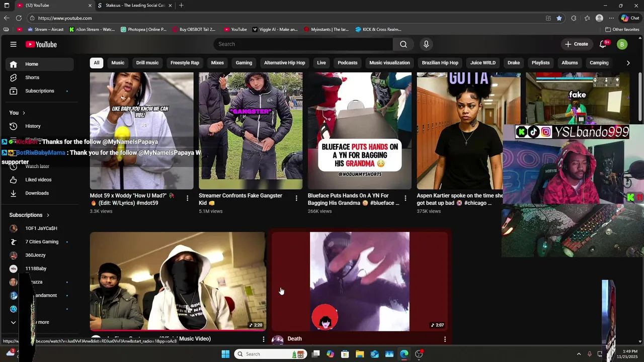644x362 pixels.
Task: Open Edge tab actions menu
Action: click(x=6, y=6)
